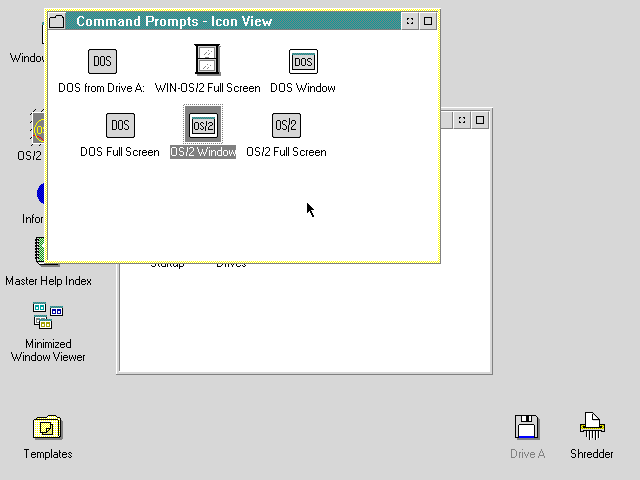Minimize the Command Prompts window

410,21
